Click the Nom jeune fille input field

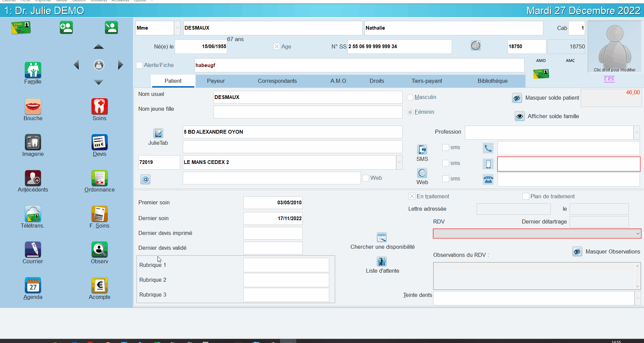pyautogui.click(x=308, y=112)
